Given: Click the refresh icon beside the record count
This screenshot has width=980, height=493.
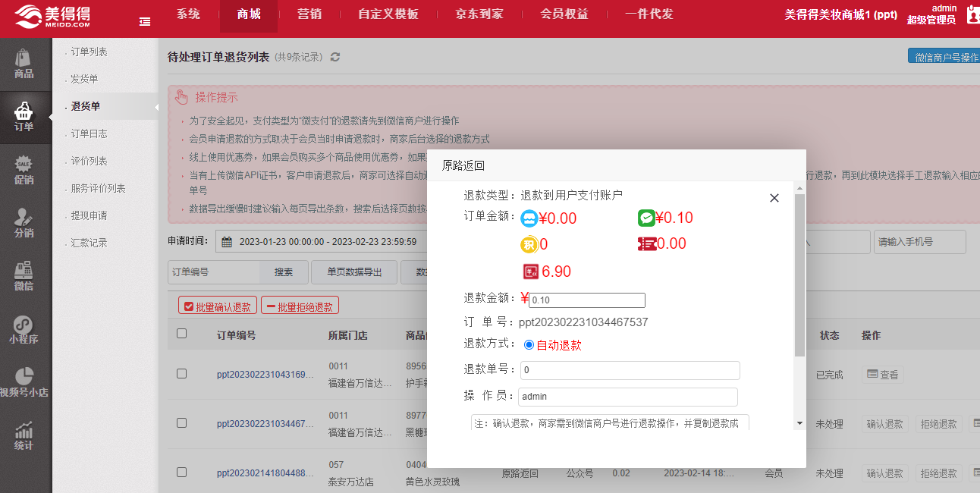Looking at the screenshot, I should click(335, 57).
